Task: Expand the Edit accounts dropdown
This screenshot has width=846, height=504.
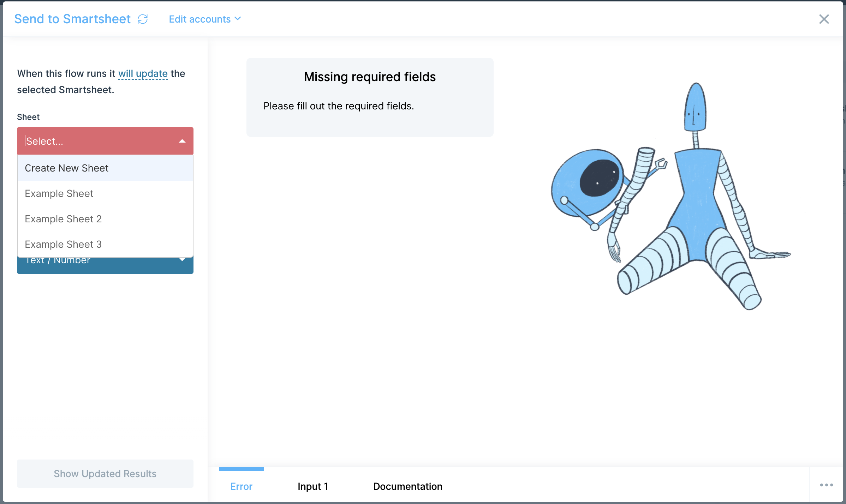Action: [205, 19]
